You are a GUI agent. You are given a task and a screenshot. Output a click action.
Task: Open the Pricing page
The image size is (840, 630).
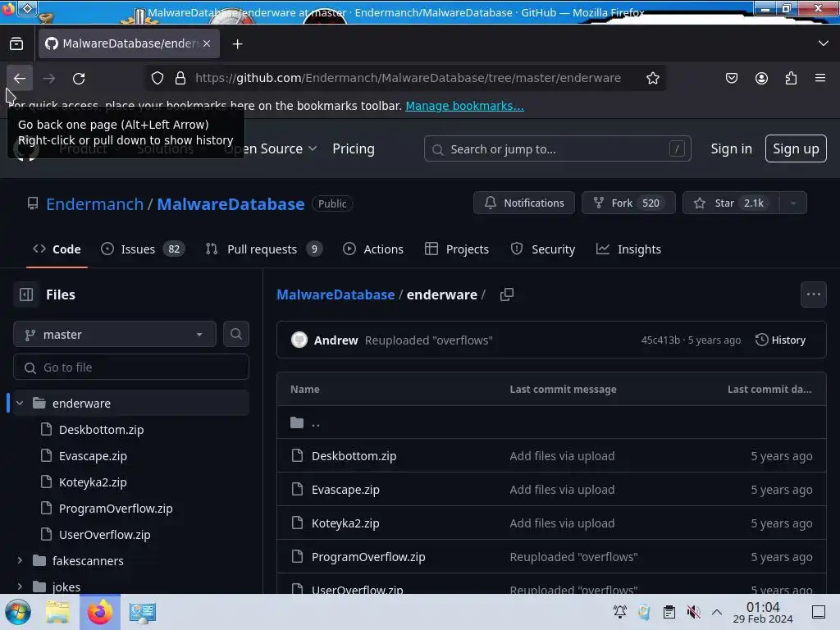[353, 149]
